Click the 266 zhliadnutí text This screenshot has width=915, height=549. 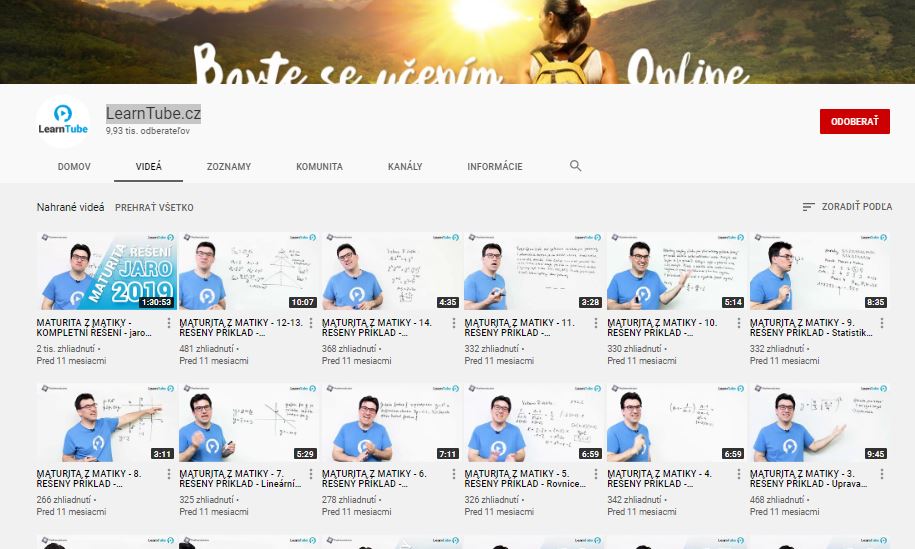pyautogui.click(x=64, y=499)
